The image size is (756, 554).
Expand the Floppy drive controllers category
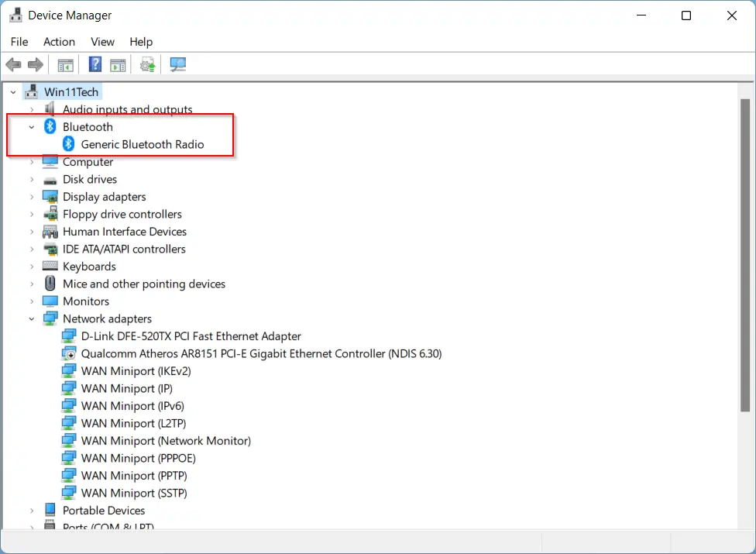(32, 214)
